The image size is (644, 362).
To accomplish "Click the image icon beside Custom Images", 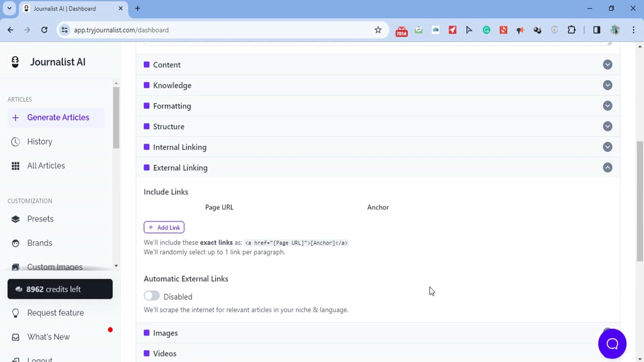I will tap(15, 267).
